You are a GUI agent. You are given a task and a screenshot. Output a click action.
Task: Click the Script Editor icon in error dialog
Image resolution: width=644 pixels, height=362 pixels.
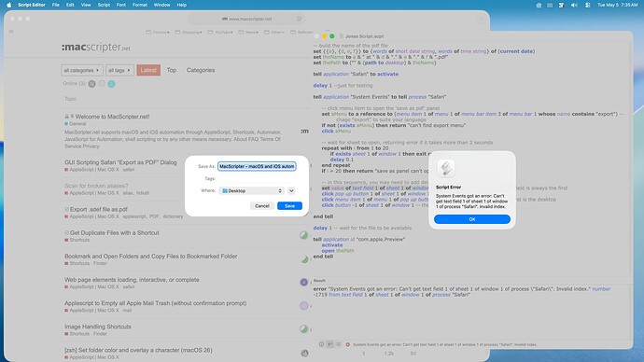445,168
